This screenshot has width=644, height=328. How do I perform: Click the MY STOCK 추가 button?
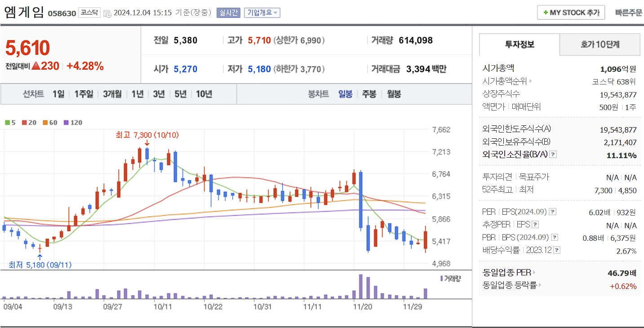571,12
